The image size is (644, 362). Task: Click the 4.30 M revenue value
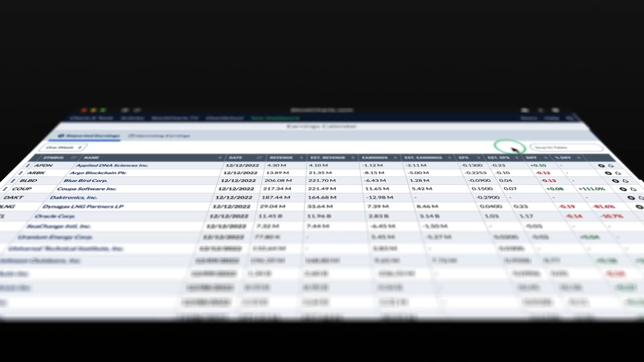click(x=277, y=165)
